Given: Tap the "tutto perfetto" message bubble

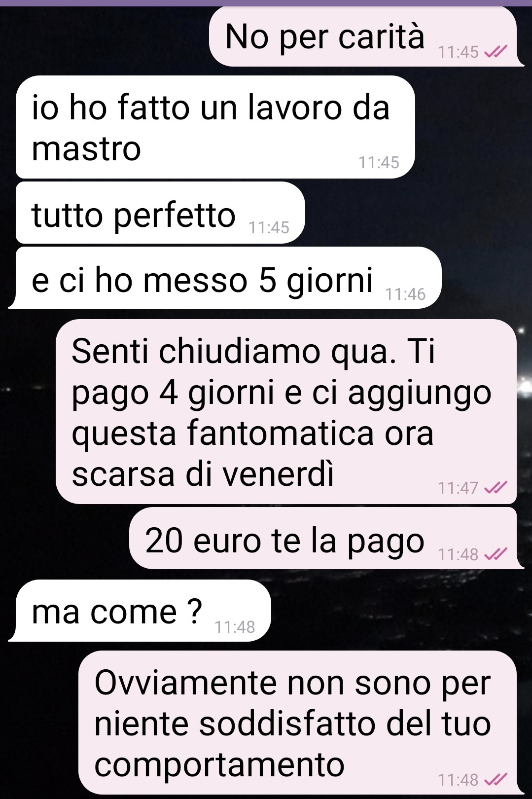Looking at the screenshot, I should (160, 213).
